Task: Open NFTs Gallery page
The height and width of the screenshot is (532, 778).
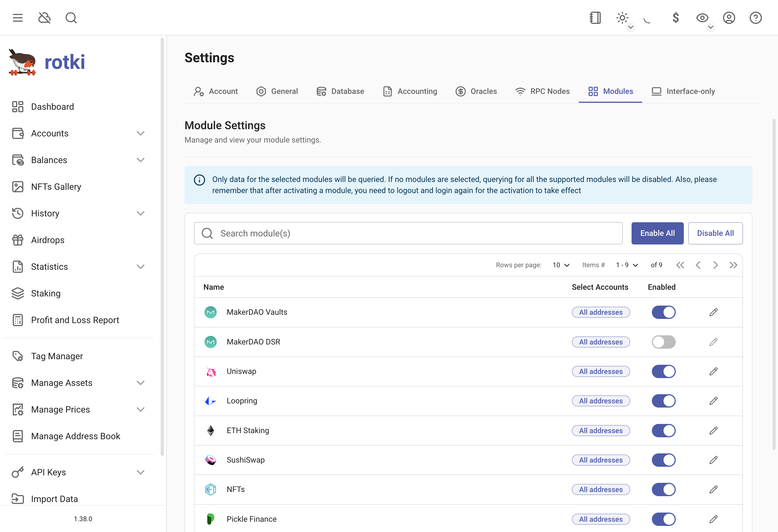Action: [79, 187]
